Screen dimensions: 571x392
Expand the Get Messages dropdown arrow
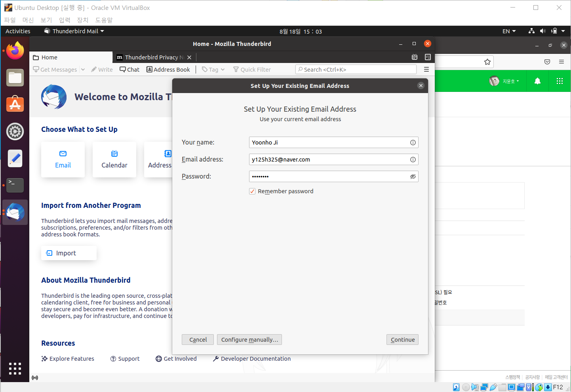pos(83,69)
